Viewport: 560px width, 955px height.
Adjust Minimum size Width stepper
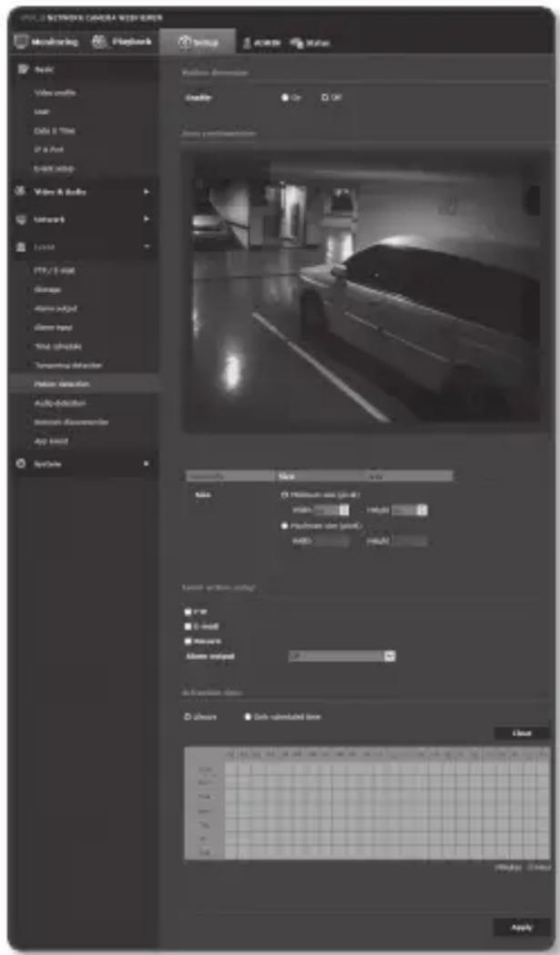[344, 509]
